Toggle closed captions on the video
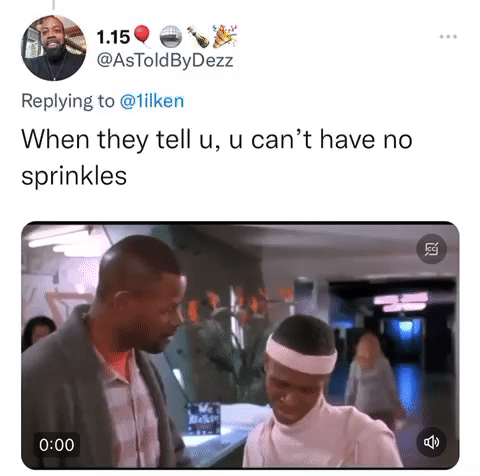This screenshot has width=480, height=476. click(432, 249)
